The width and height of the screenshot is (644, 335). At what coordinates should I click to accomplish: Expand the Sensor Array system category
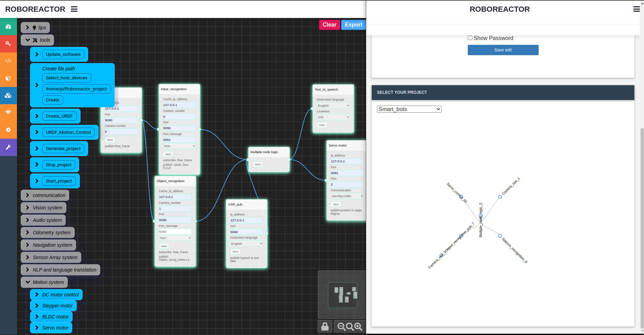point(51,257)
